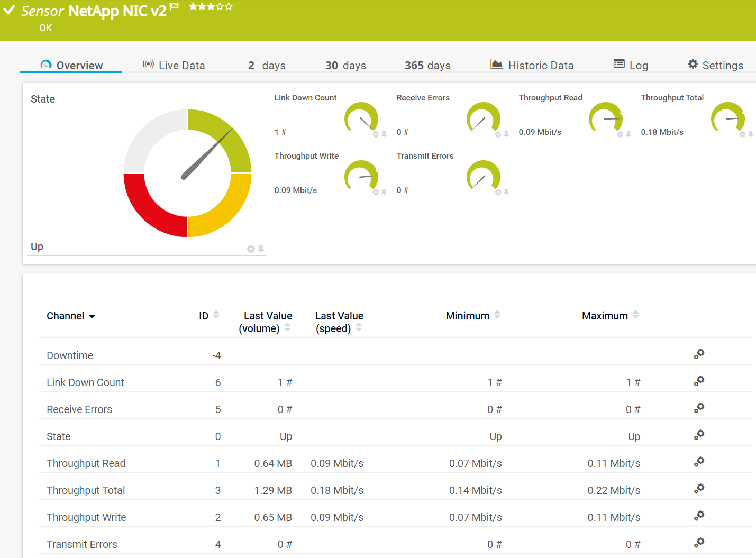Set sensor priority to five stars
The image size is (756, 558).
click(x=229, y=6)
